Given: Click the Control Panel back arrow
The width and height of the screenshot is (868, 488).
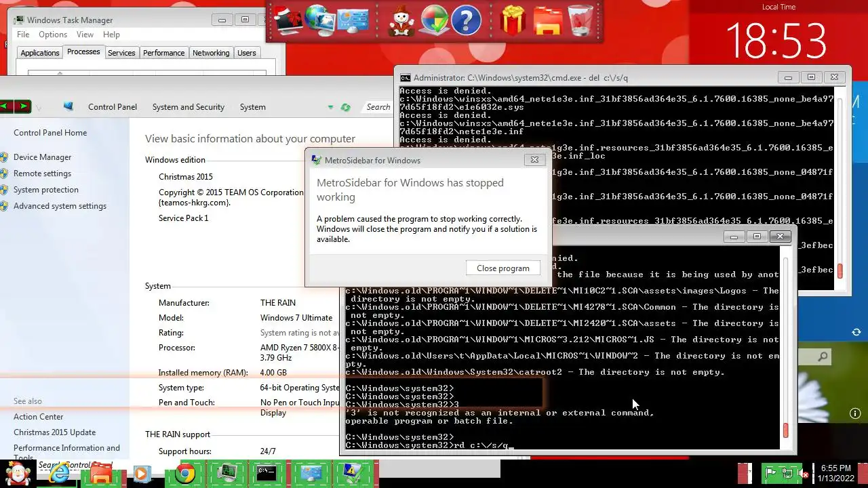Looking at the screenshot, I should [x=6, y=106].
